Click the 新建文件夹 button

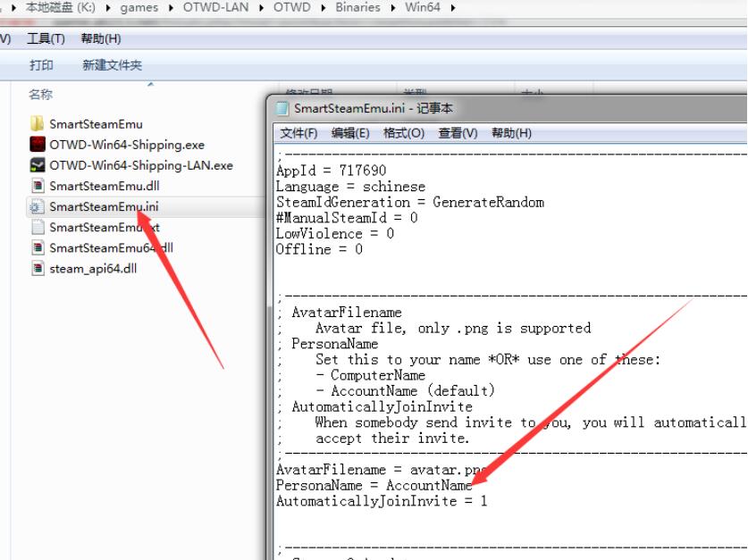click(112, 65)
